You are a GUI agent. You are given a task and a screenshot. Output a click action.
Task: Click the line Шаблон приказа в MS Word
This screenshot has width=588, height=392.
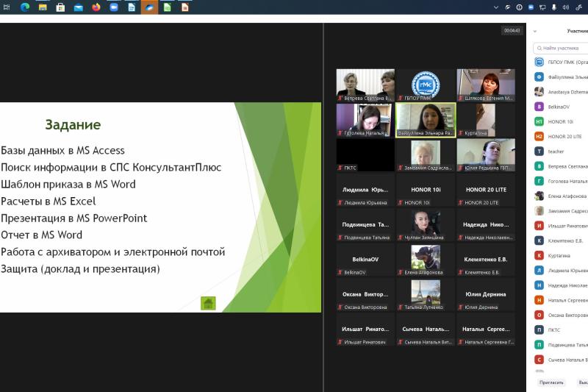pos(68,184)
